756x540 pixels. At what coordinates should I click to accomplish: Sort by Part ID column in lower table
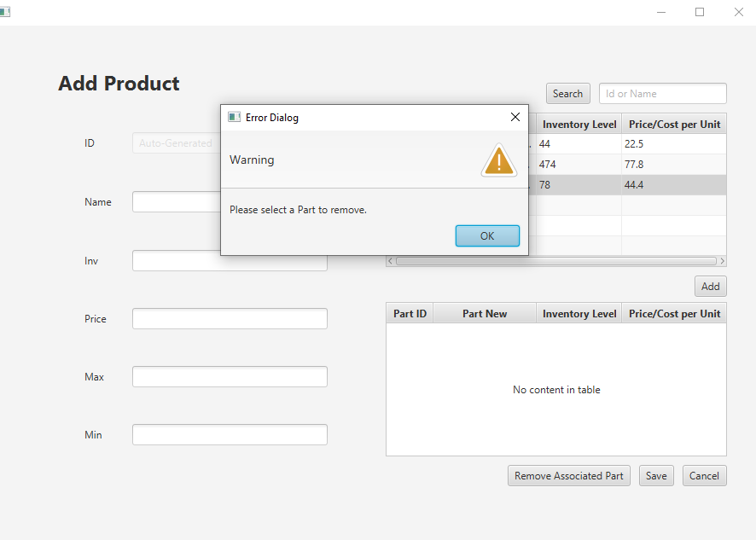tap(410, 313)
